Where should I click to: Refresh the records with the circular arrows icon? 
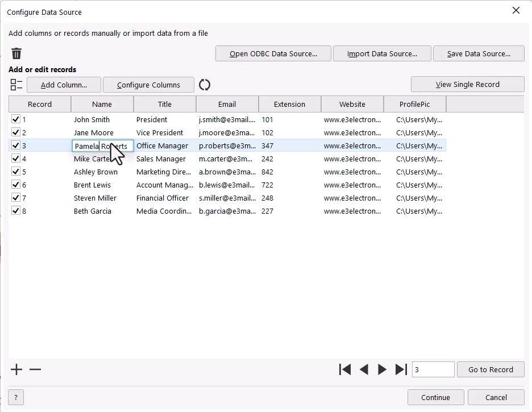[x=204, y=84]
